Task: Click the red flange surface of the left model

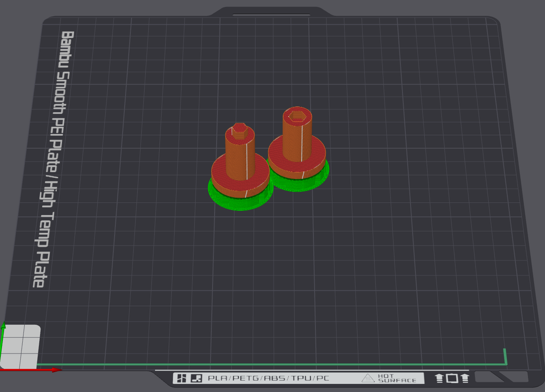Action: (x=219, y=172)
